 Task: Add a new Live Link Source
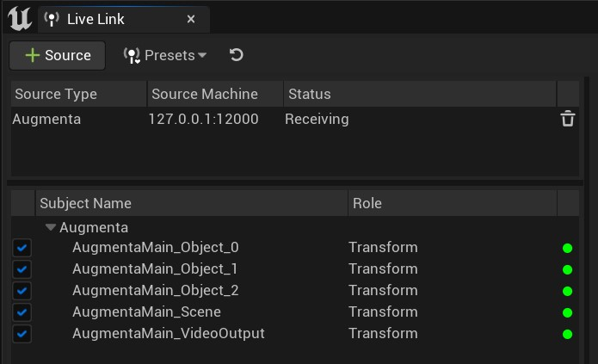[57, 55]
